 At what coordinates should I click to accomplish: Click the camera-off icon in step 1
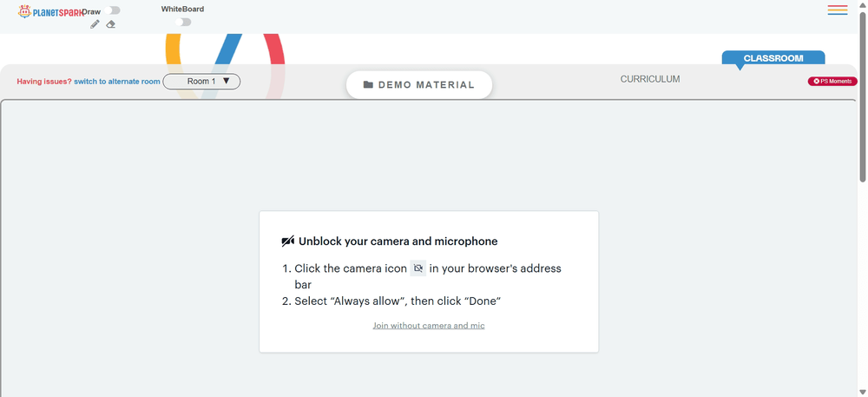tap(418, 268)
